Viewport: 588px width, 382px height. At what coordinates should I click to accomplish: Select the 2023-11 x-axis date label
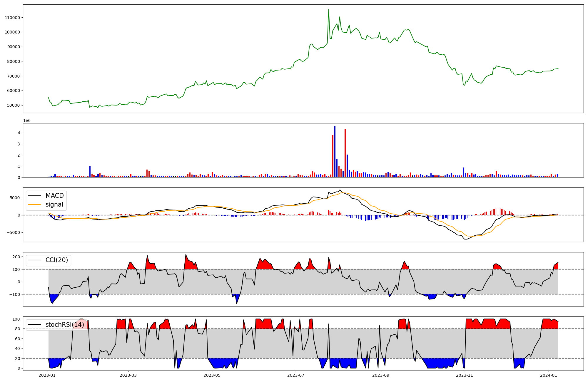pyautogui.click(x=465, y=375)
